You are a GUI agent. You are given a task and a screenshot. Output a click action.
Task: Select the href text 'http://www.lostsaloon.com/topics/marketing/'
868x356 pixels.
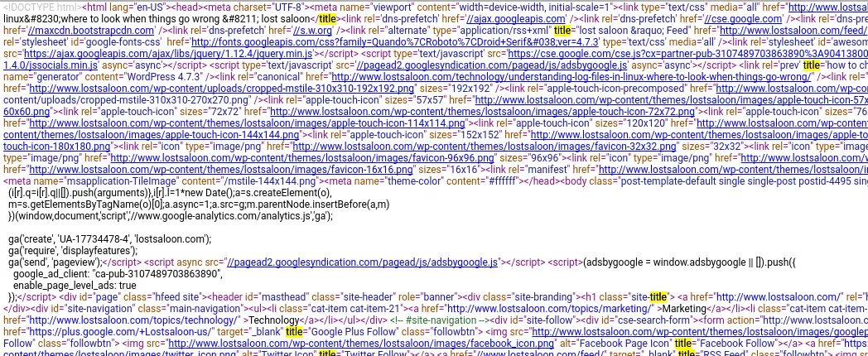coord(550,310)
